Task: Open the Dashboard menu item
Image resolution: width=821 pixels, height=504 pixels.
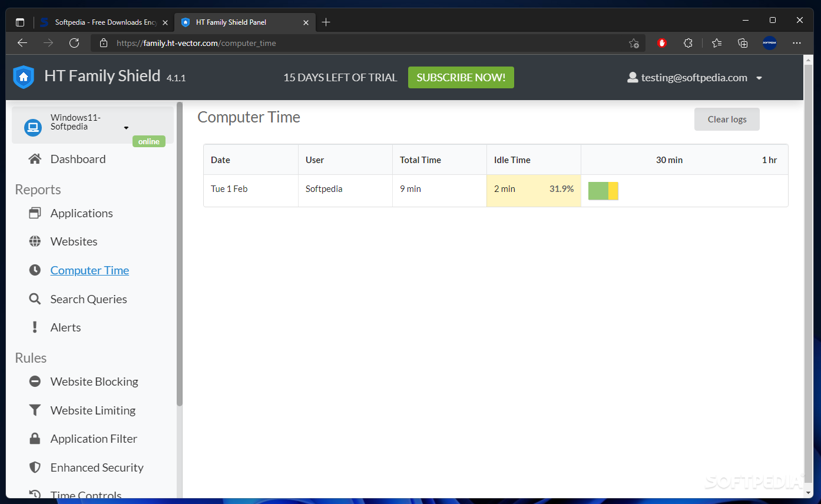Action: (78, 159)
